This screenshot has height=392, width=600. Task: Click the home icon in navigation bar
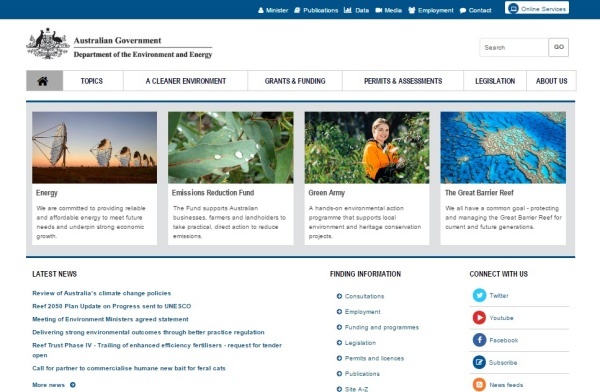[43, 81]
